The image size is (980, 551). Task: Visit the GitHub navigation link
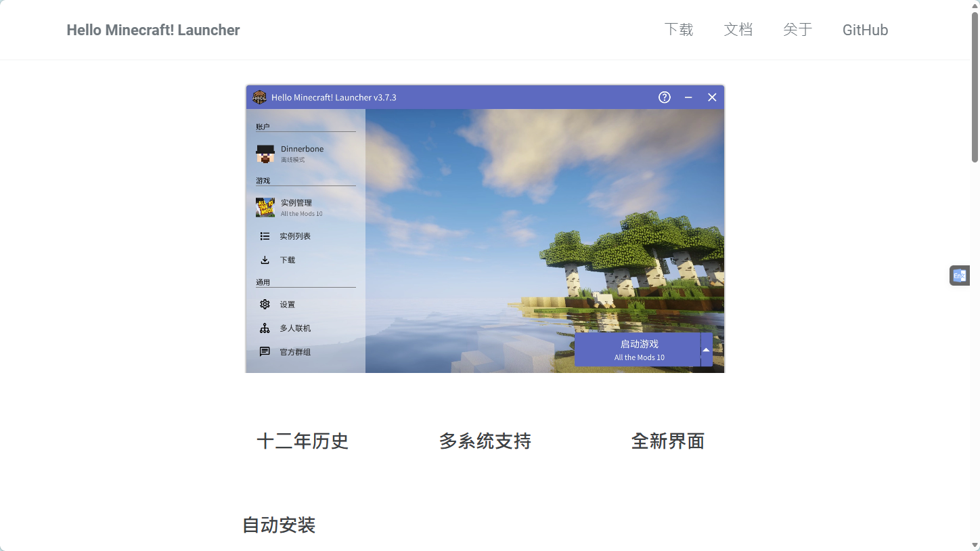click(865, 30)
